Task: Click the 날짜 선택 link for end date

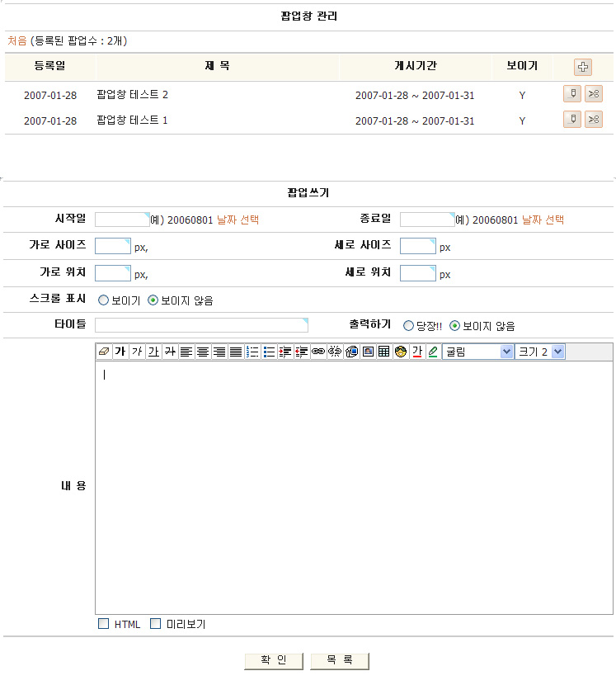Action: tap(543, 220)
